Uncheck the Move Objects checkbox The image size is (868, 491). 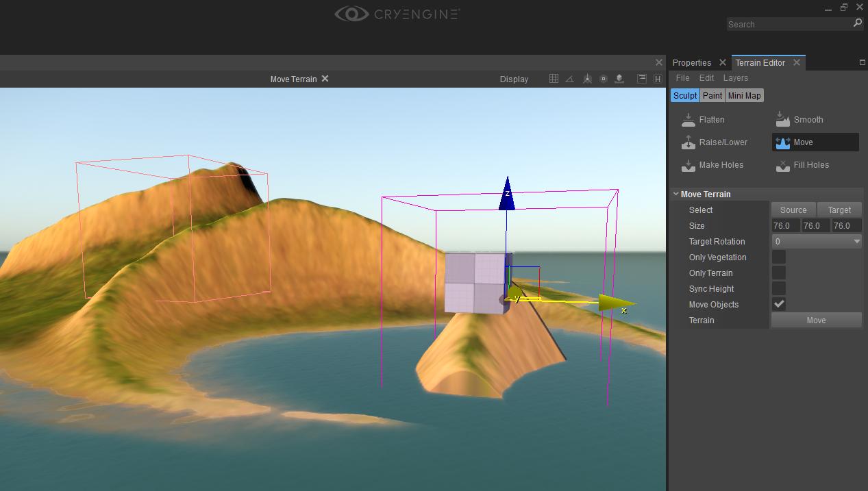[779, 304]
